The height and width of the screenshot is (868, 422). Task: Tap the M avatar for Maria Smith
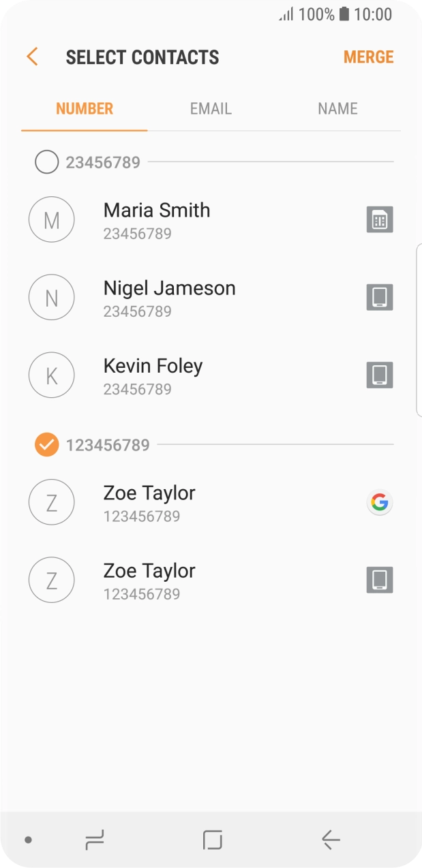pyautogui.click(x=51, y=220)
